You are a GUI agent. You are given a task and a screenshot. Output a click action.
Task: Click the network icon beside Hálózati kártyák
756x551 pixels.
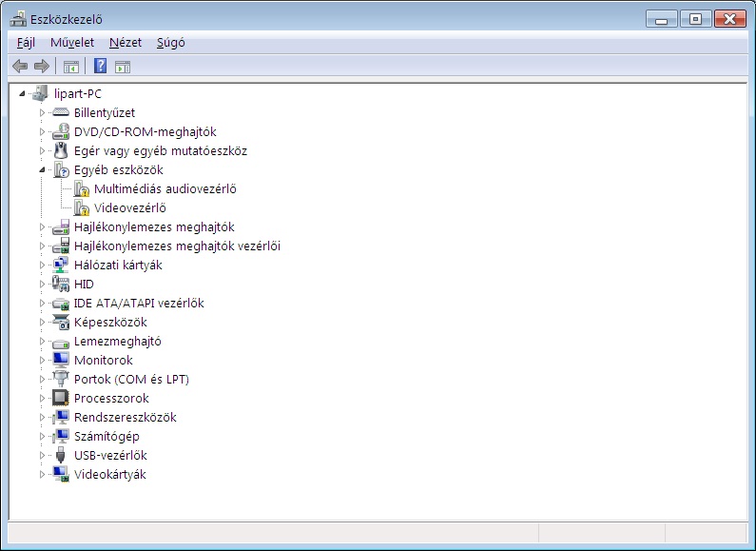tap(61, 265)
